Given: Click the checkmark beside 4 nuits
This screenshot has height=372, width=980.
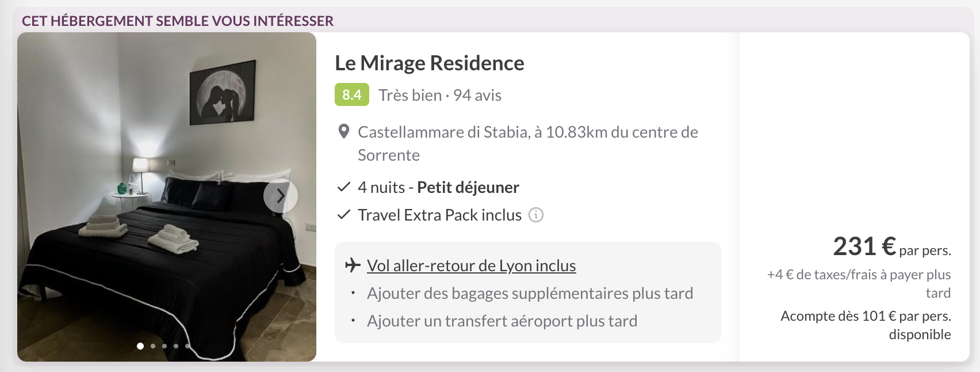Looking at the screenshot, I should [x=344, y=187].
